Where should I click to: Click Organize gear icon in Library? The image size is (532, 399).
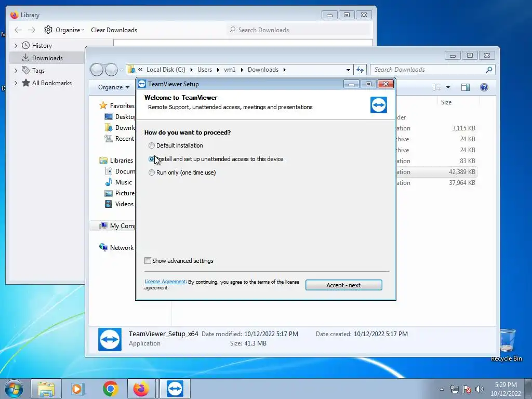(x=48, y=30)
